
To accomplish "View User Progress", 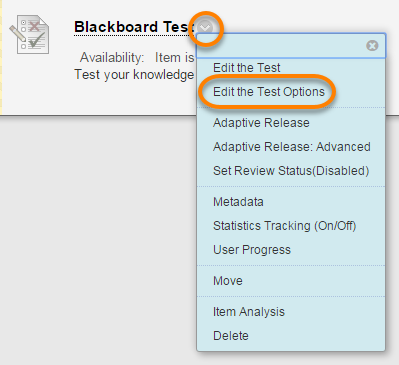I will click(252, 250).
